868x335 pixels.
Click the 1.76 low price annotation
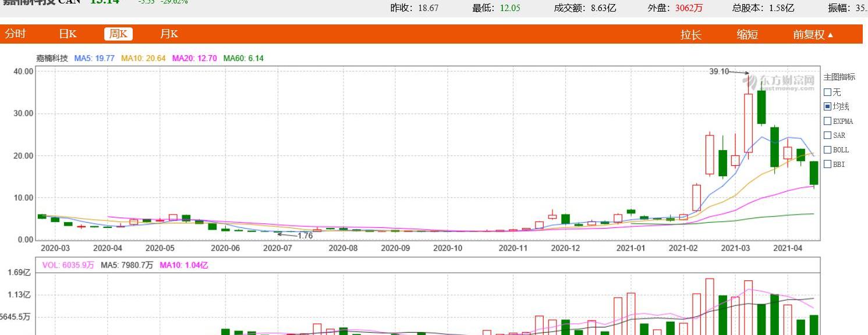(x=305, y=236)
